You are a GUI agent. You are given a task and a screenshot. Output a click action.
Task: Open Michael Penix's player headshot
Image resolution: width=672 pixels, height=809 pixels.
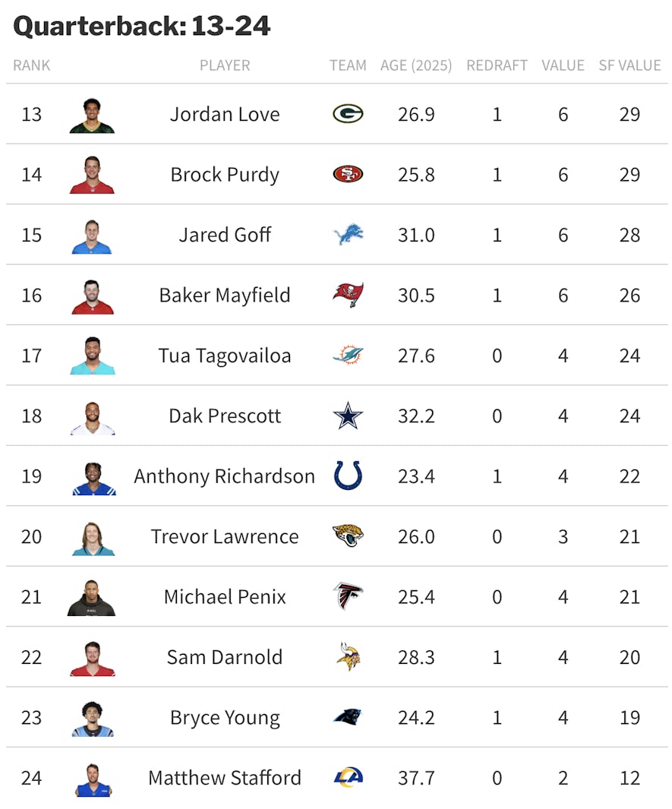(91, 598)
